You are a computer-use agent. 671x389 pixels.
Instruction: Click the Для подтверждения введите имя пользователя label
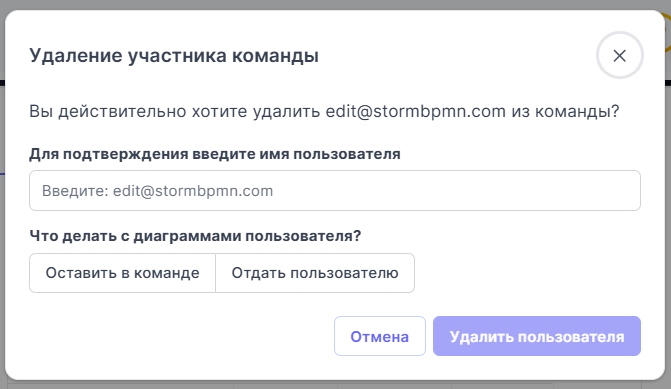pyautogui.click(x=215, y=154)
